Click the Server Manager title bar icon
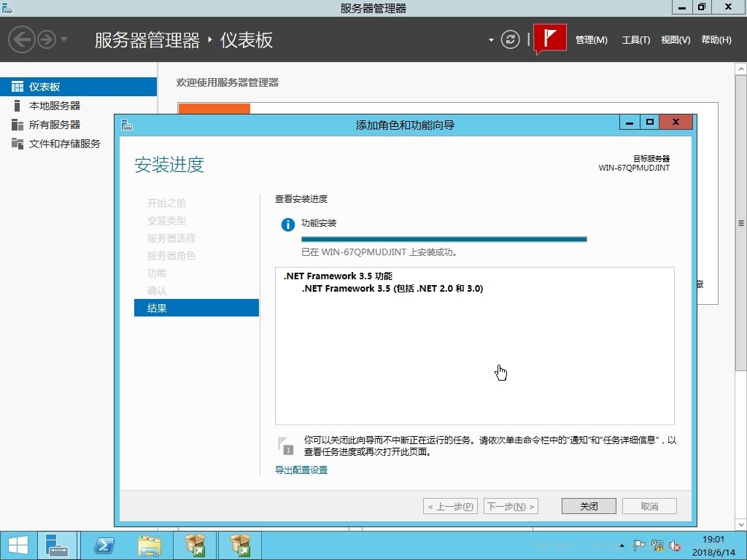Viewport: 747px width, 560px height. [7, 7]
